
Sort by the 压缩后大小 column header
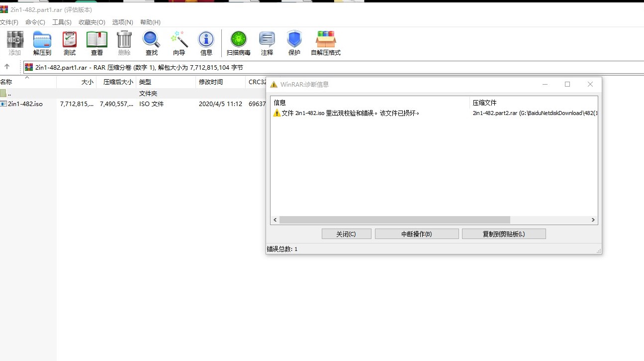tap(116, 82)
